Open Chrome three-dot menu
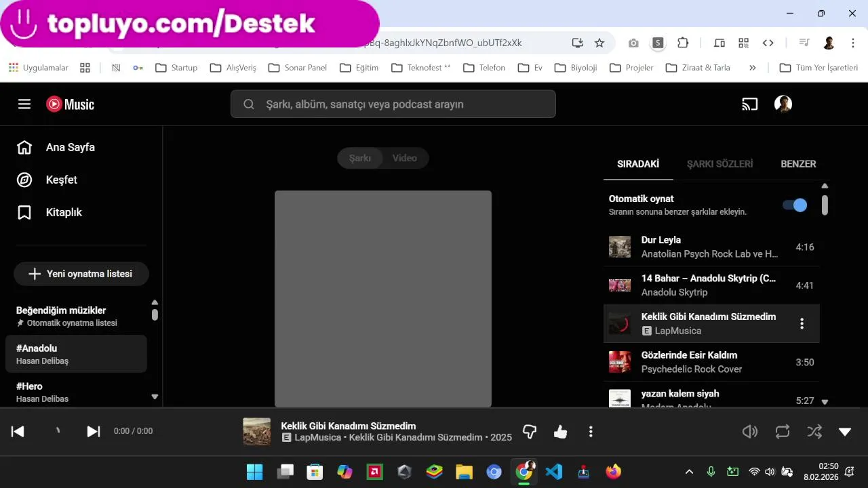Screen dimensions: 868x488 tap(853, 43)
